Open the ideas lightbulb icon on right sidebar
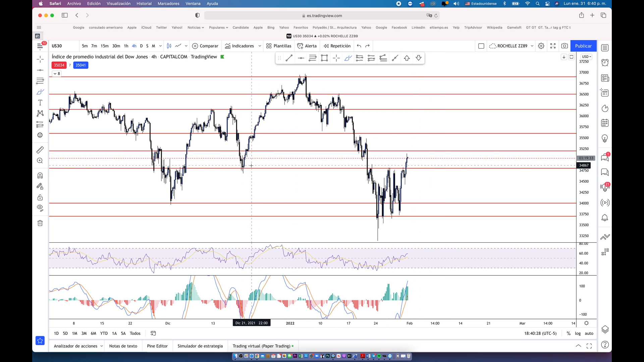Image resolution: width=644 pixels, height=362 pixels. (605, 138)
